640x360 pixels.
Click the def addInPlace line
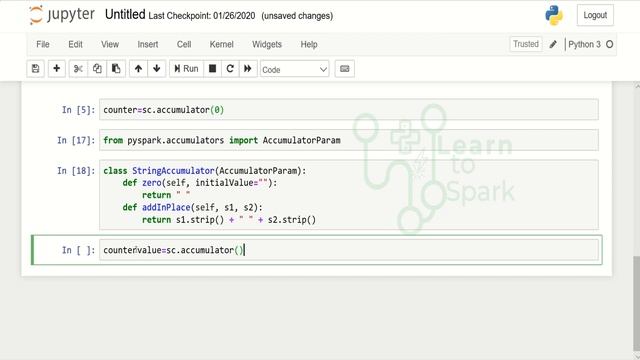click(193, 207)
